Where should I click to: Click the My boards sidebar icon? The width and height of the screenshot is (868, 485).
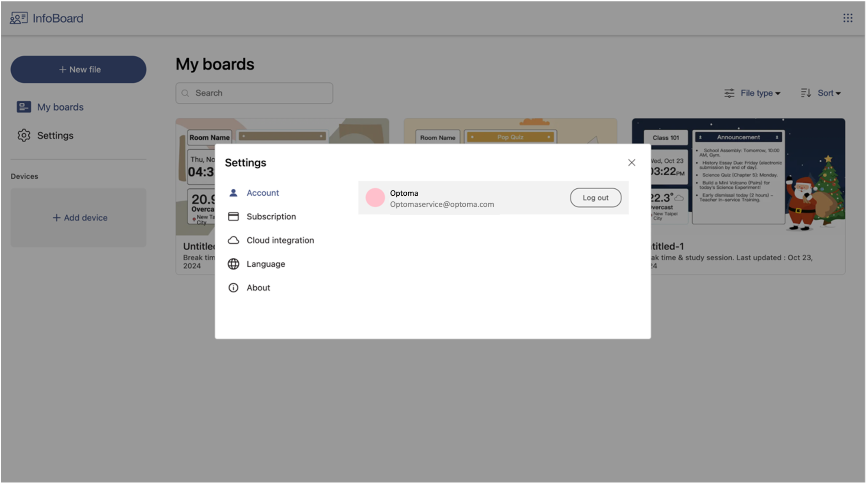[24, 107]
